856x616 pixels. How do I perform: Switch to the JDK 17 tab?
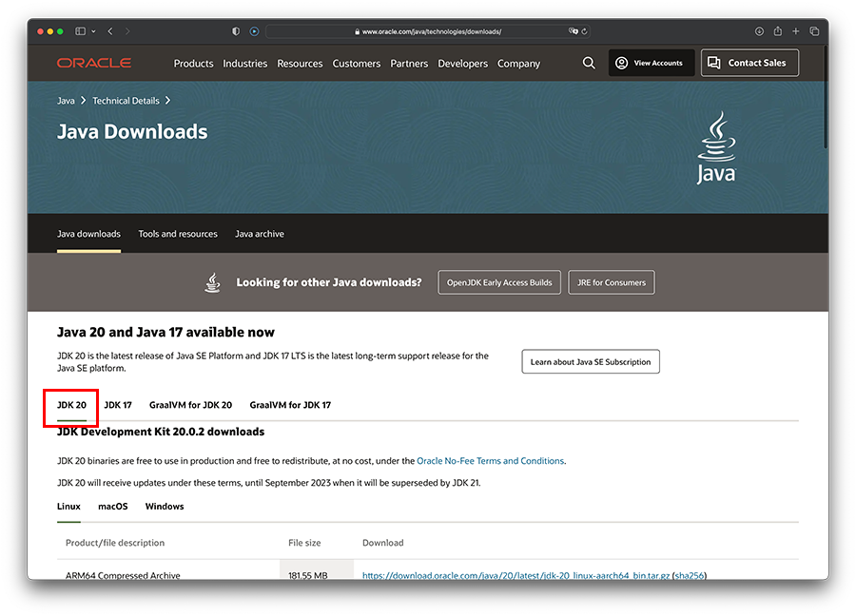(118, 405)
